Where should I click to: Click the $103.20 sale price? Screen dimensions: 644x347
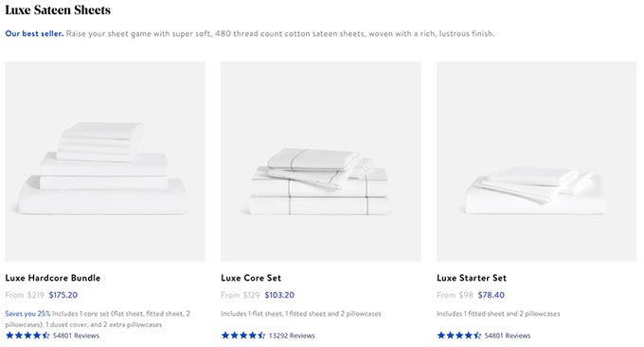[x=279, y=295]
